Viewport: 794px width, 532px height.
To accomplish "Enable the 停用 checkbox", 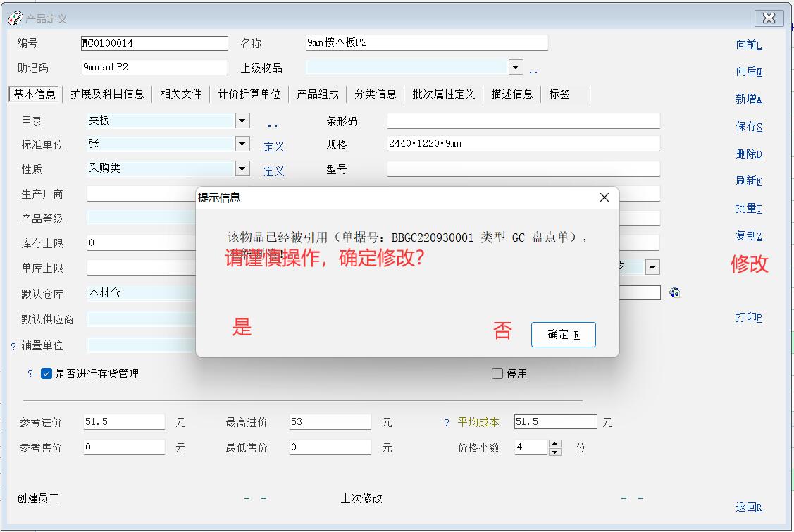I will [497, 374].
